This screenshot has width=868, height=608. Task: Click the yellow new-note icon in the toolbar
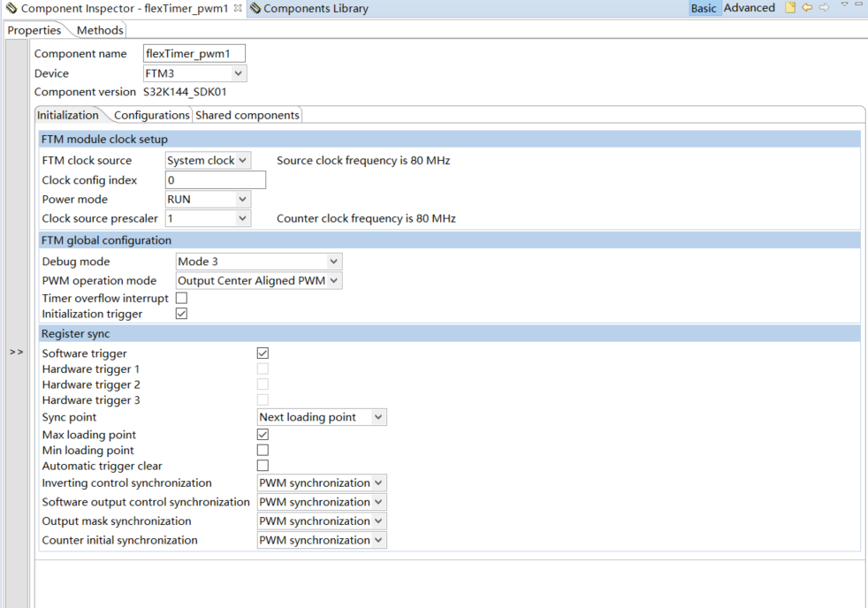789,7
